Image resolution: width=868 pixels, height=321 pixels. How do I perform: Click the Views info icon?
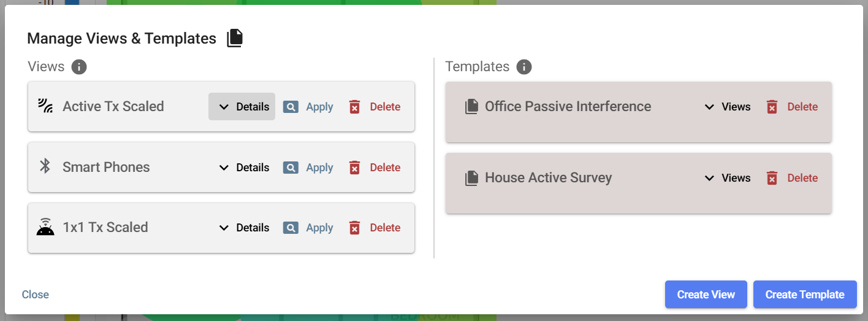pos(79,67)
